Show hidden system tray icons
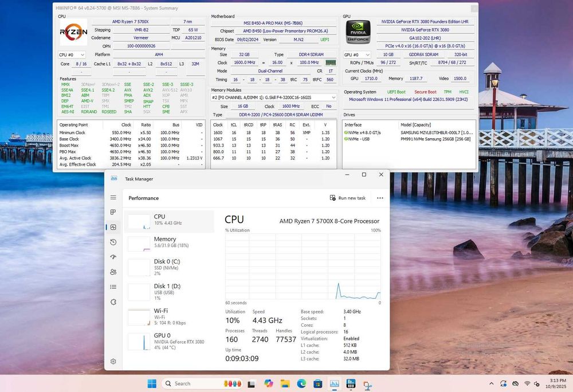Viewport: 573px width, 392px height. [x=492, y=383]
